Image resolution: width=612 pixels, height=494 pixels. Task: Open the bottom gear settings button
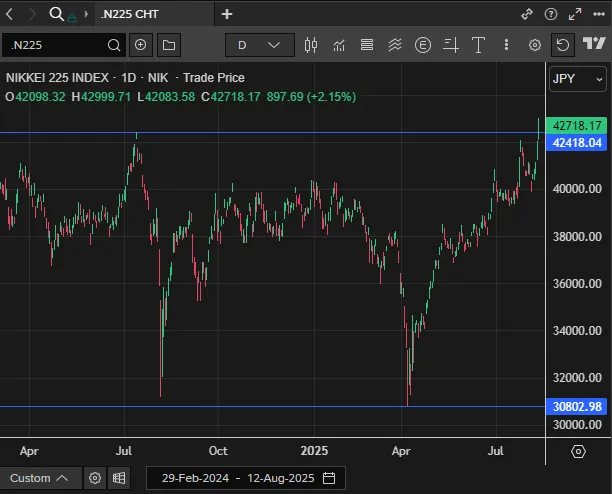click(95, 478)
